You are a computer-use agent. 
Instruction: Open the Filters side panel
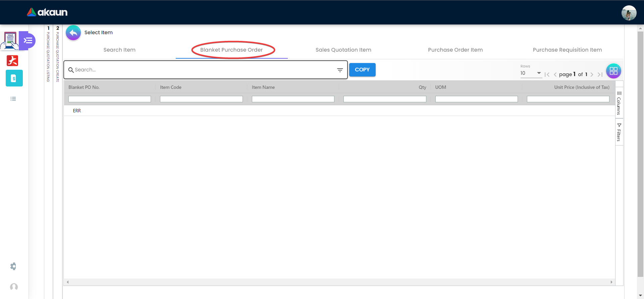tap(619, 132)
